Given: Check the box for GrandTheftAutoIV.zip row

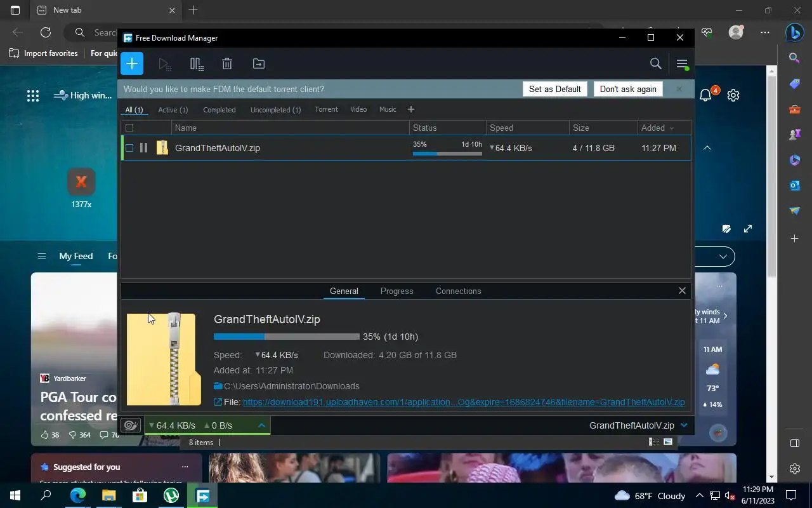Looking at the screenshot, I should [x=129, y=148].
